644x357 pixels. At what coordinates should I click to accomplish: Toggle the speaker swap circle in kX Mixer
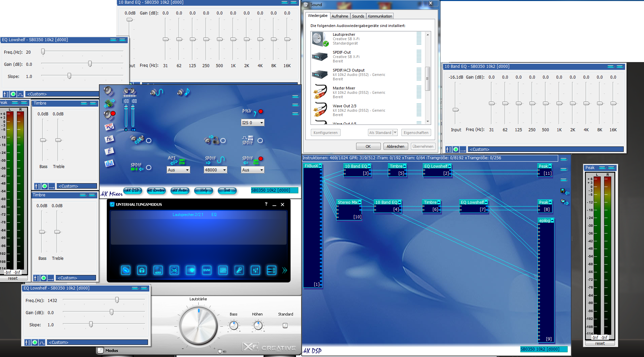[x=149, y=140]
